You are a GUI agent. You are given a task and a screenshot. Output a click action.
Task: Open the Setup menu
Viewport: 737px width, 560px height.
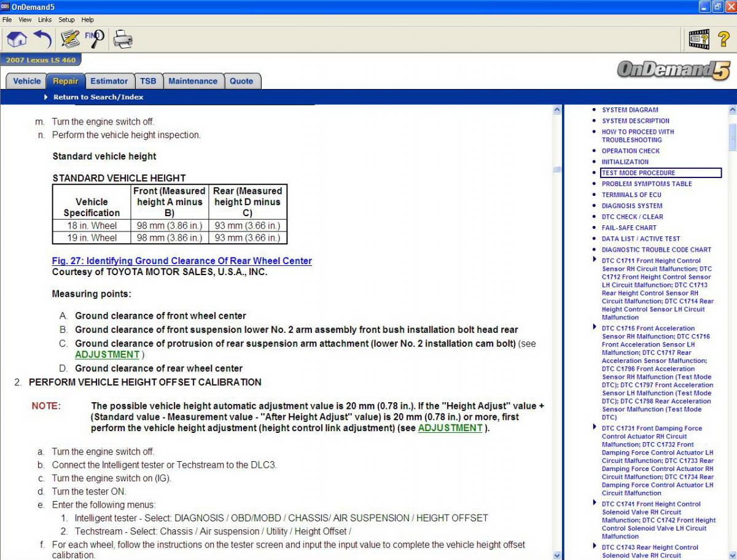(x=66, y=20)
